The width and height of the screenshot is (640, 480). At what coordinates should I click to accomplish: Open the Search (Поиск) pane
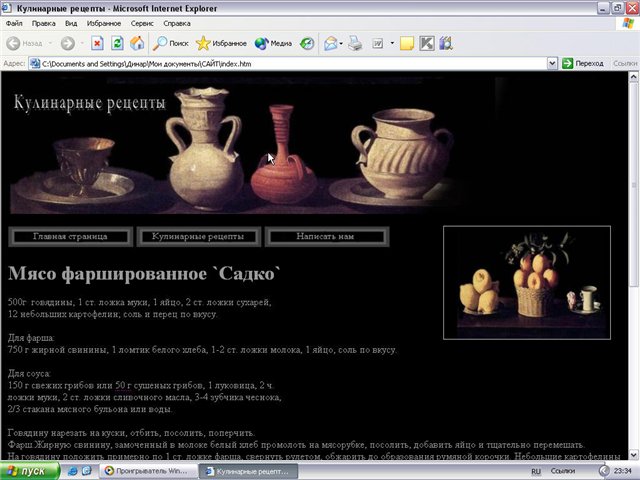pyautogui.click(x=170, y=44)
